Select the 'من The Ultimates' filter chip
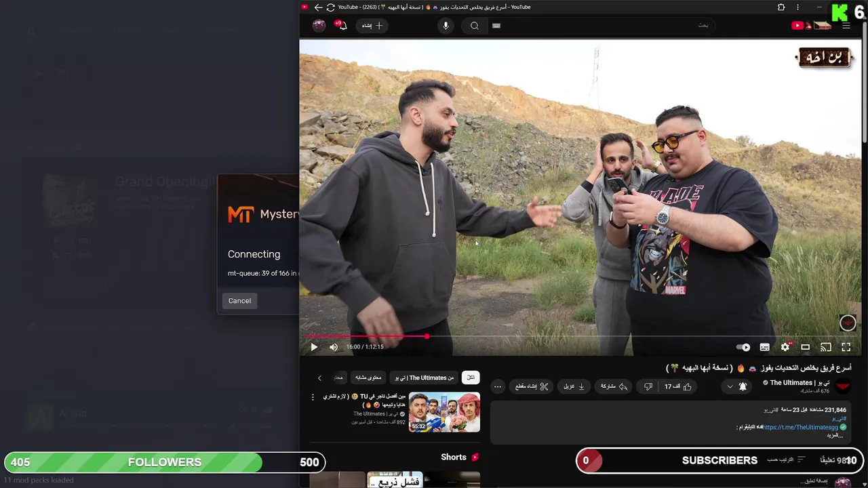Image resolution: width=868 pixels, height=488 pixels. point(425,378)
